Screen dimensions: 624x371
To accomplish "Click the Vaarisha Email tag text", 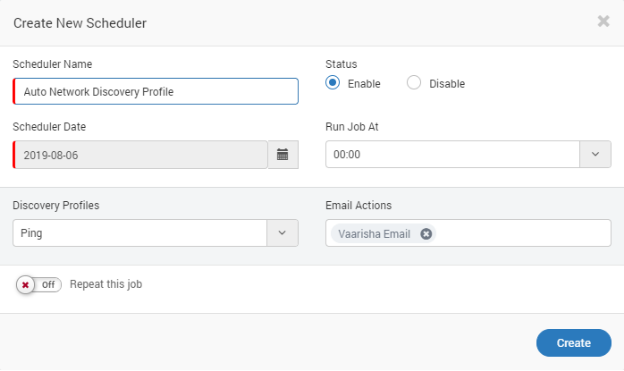I will [x=374, y=234].
